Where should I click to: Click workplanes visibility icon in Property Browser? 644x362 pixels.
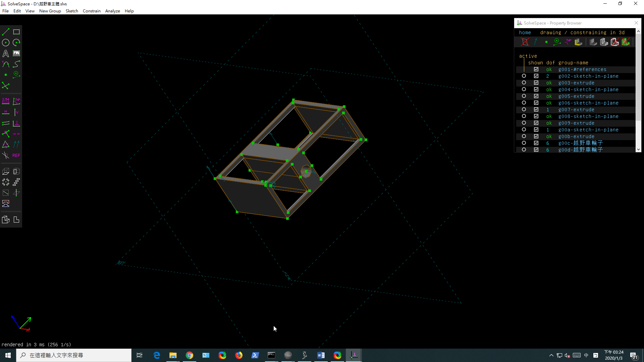[525, 42]
